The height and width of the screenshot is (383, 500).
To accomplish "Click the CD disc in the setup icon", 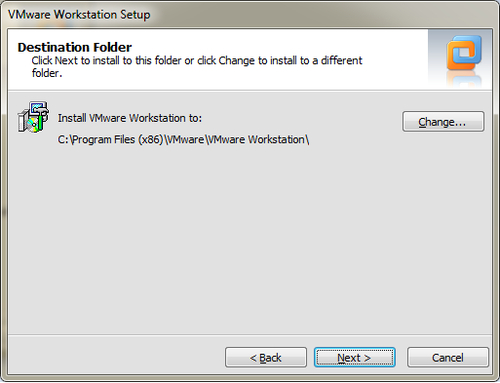I will pos(32,125).
